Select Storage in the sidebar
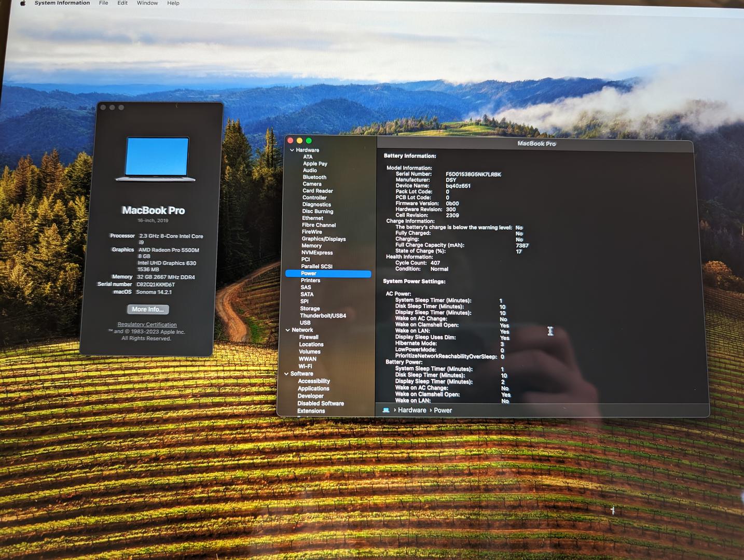The image size is (744, 560). click(x=310, y=309)
